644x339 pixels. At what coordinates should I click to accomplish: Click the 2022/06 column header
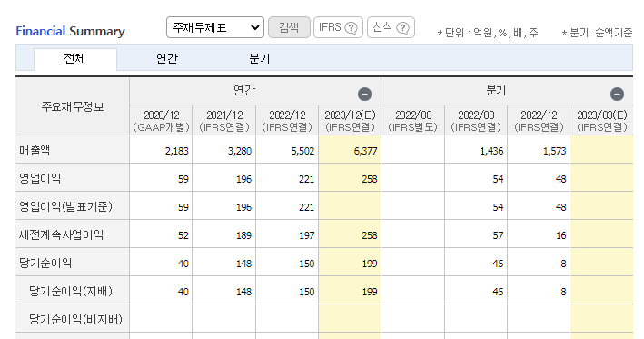412,120
